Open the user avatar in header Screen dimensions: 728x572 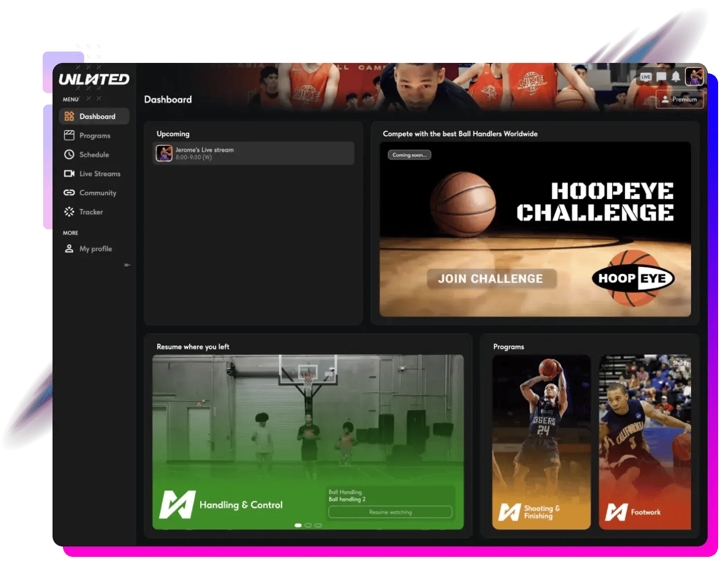click(694, 77)
